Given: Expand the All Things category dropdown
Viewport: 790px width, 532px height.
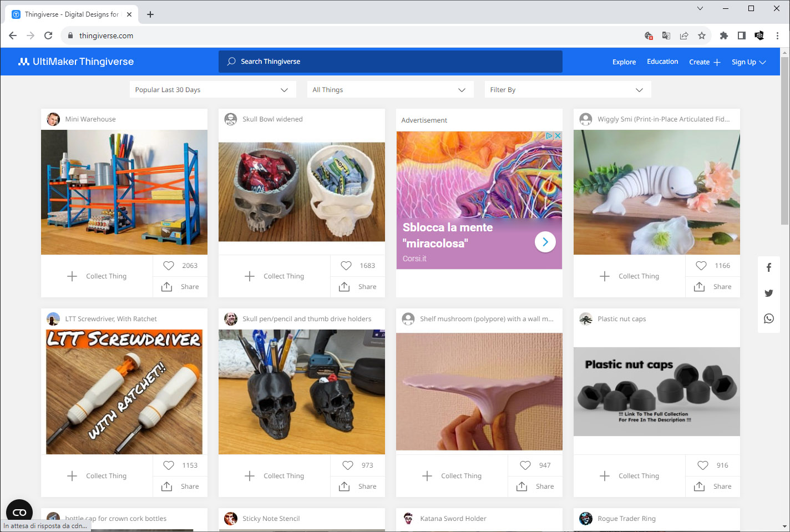Looking at the screenshot, I should (389, 90).
